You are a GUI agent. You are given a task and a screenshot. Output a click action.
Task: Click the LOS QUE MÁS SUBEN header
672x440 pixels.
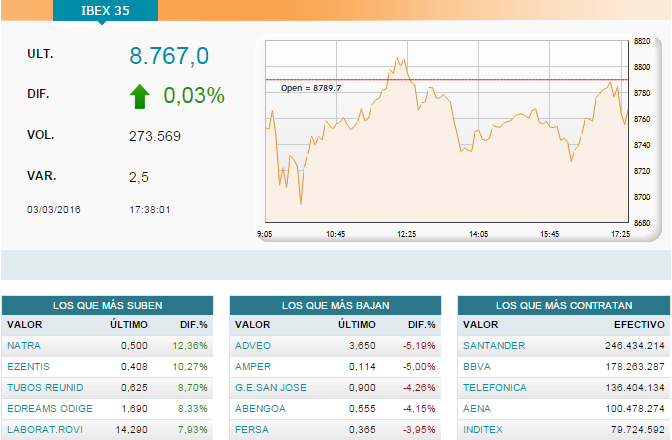point(108,305)
